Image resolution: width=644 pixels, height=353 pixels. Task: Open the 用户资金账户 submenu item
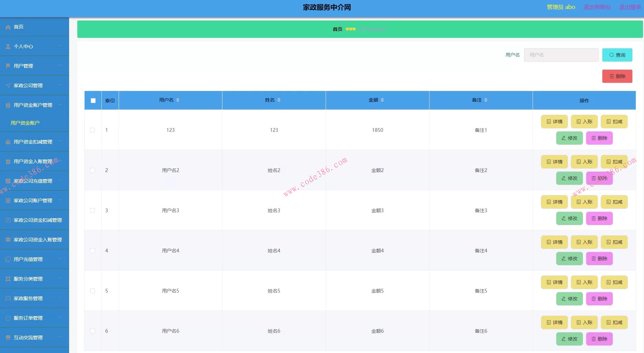(x=25, y=123)
